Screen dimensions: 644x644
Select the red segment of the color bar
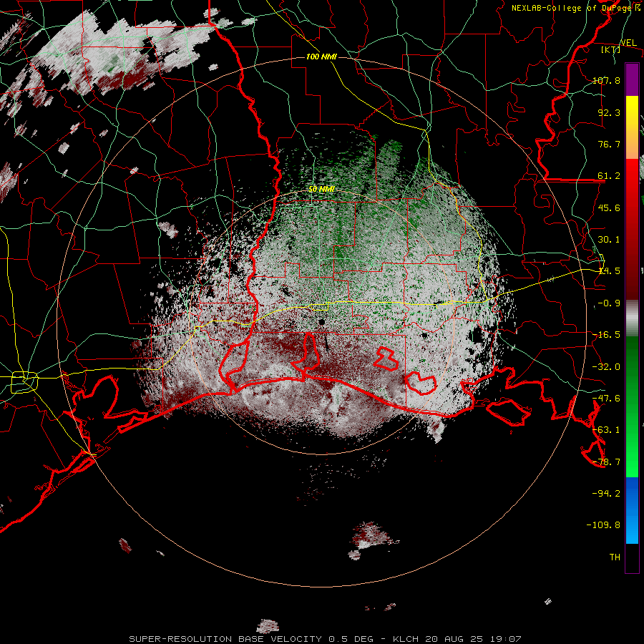(632, 229)
